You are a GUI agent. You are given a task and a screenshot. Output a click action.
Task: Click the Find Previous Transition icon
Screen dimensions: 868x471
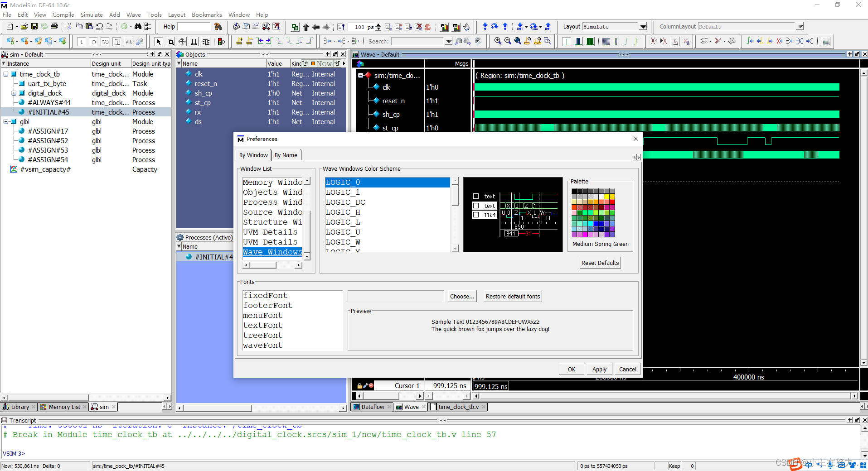tap(259, 41)
